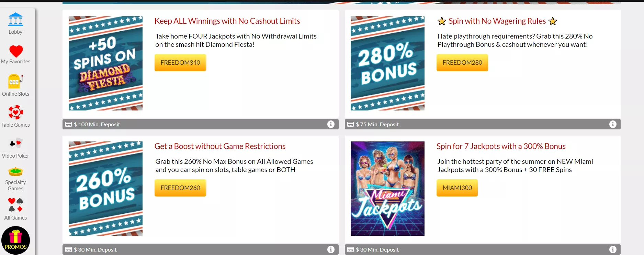This screenshot has width=644, height=255.
Task: Open 'Keep ALL Winnings with No Cashout Limits' title
Action: click(227, 21)
